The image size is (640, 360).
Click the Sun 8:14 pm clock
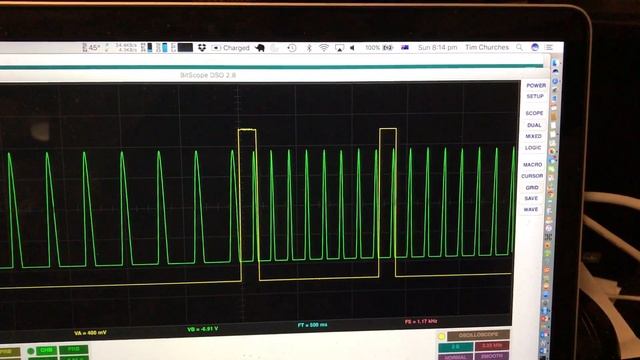[x=438, y=47]
